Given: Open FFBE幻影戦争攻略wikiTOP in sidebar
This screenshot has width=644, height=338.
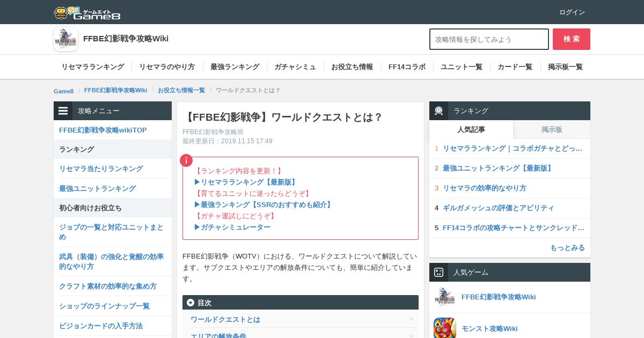Looking at the screenshot, I should pyautogui.click(x=103, y=130).
